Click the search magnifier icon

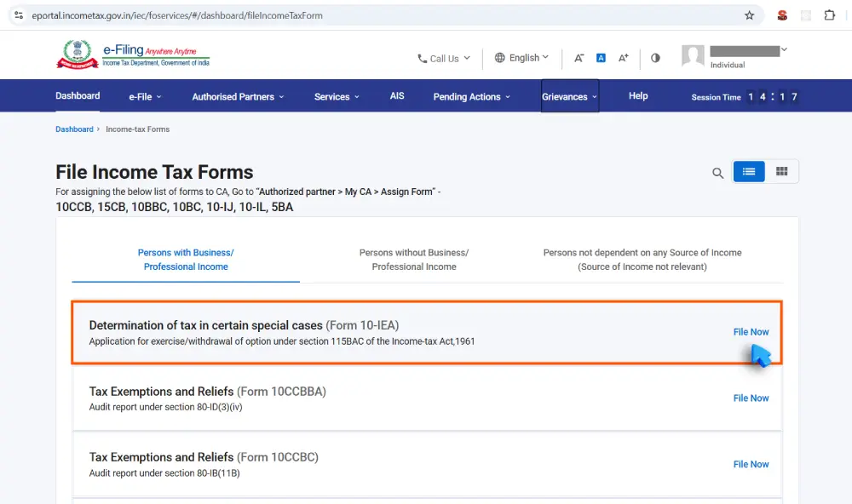(717, 173)
